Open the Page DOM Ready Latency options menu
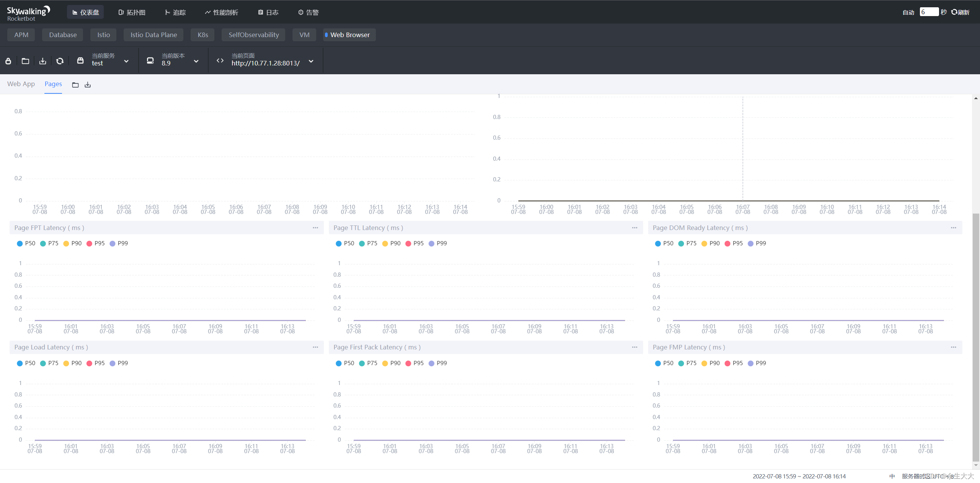Screen dimensions: 980x483 pyautogui.click(x=954, y=228)
